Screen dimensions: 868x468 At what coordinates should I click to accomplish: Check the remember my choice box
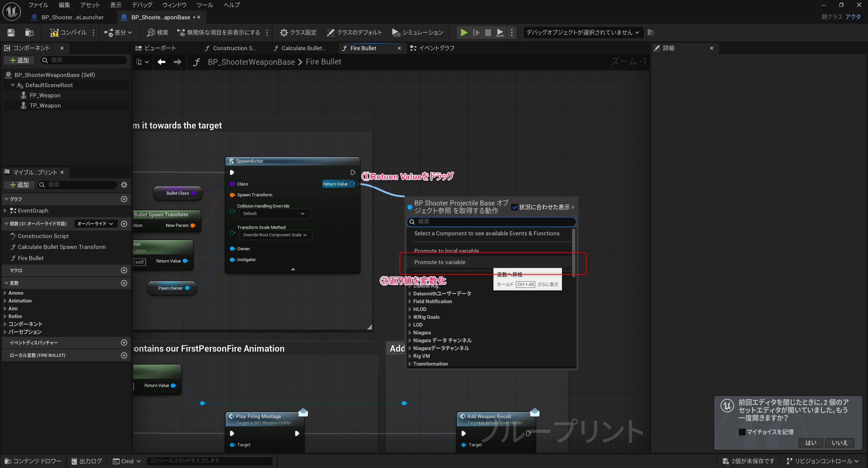742,432
